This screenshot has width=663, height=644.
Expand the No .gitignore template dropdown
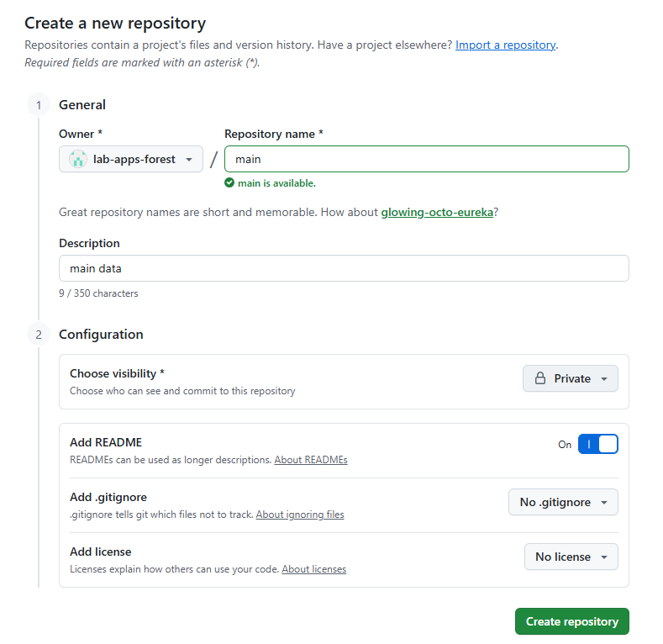point(563,502)
